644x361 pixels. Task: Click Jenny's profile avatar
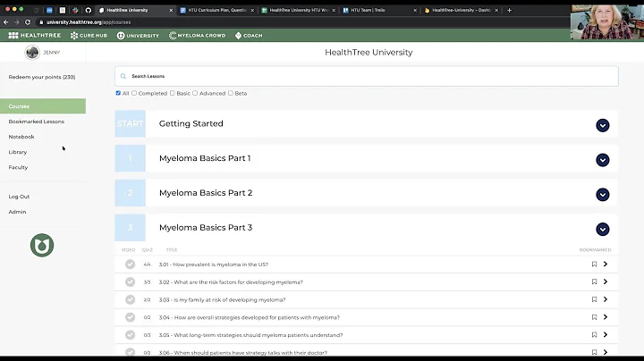click(33, 53)
